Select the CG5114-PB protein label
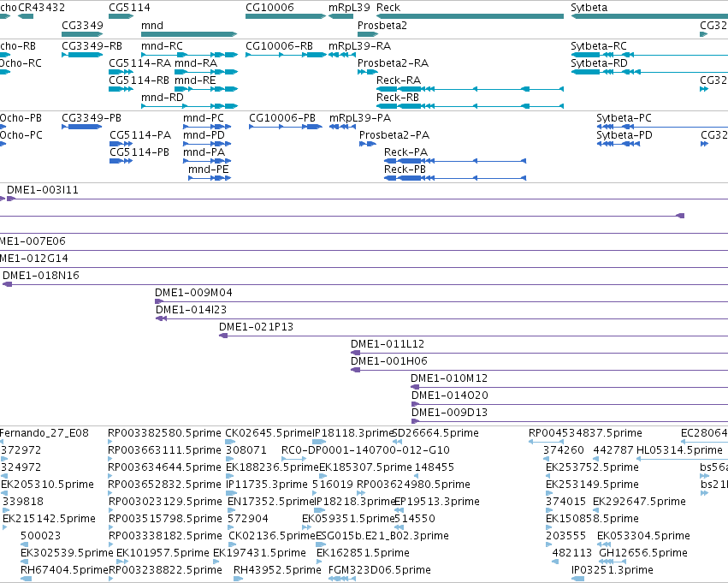This screenshot has height=583, width=728. tap(139, 152)
